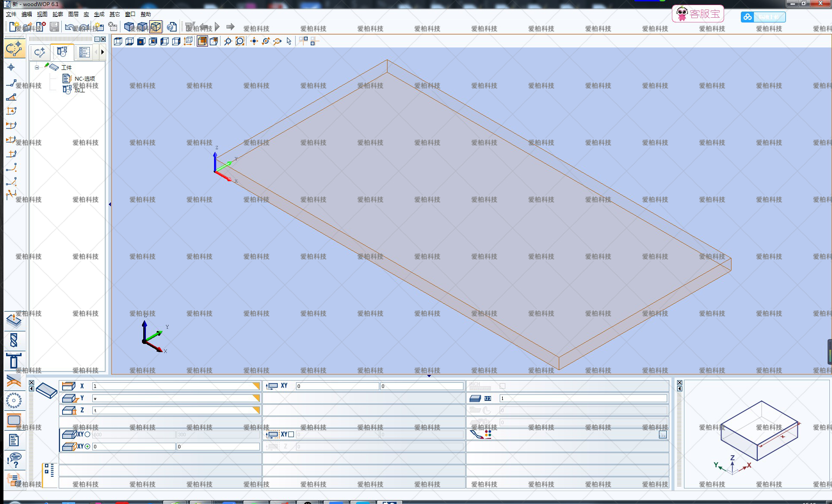Screen dimensions: 832x504
Task: Click the ellipsis browse button in properties
Action: tap(662, 435)
